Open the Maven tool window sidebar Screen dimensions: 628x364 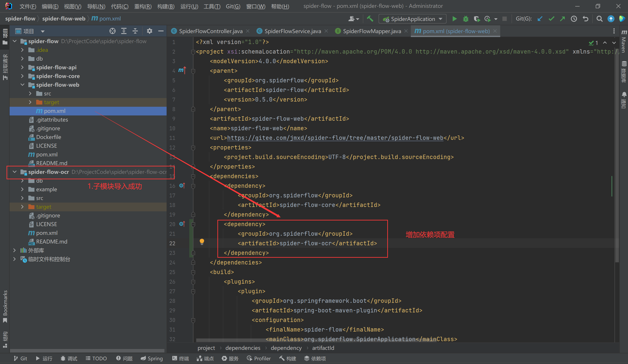point(624,41)
